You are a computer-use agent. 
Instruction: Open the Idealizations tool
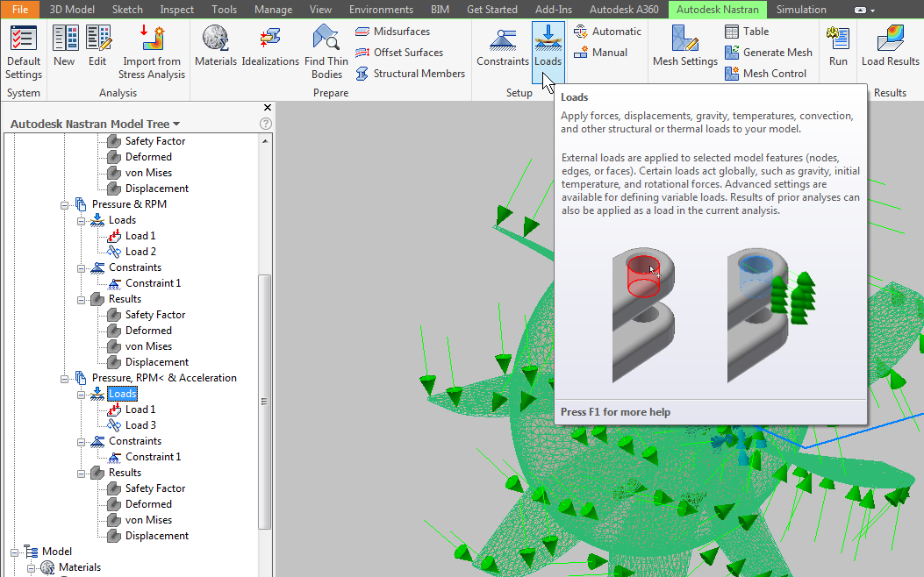point(270,46)
